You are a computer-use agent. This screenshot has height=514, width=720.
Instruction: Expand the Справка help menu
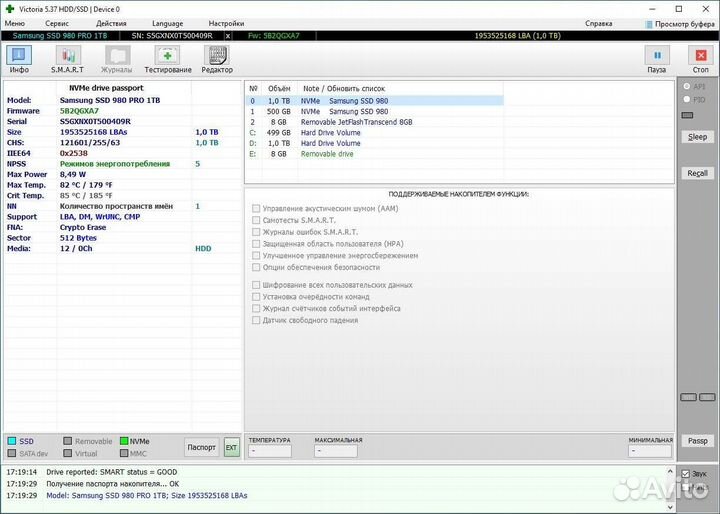(599, 22)
